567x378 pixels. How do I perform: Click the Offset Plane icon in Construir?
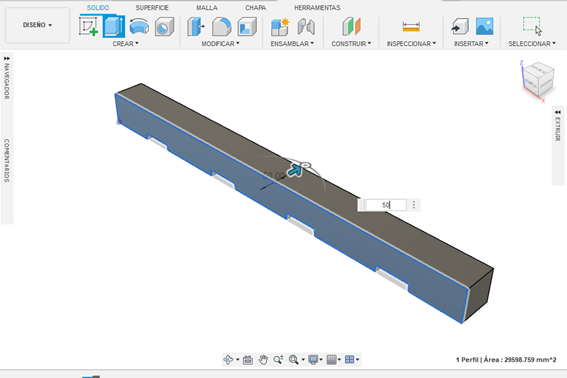[x=351, y=26]
